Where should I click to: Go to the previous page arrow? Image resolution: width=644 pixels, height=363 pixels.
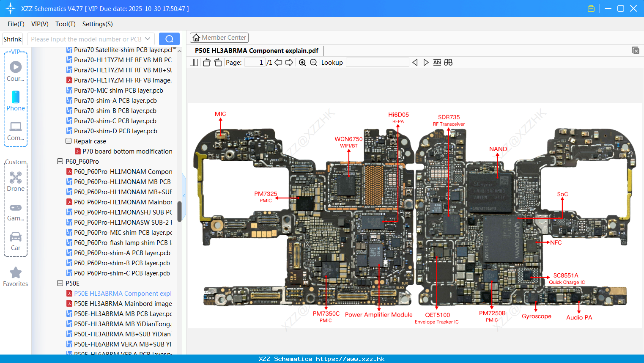click(278, 63)
